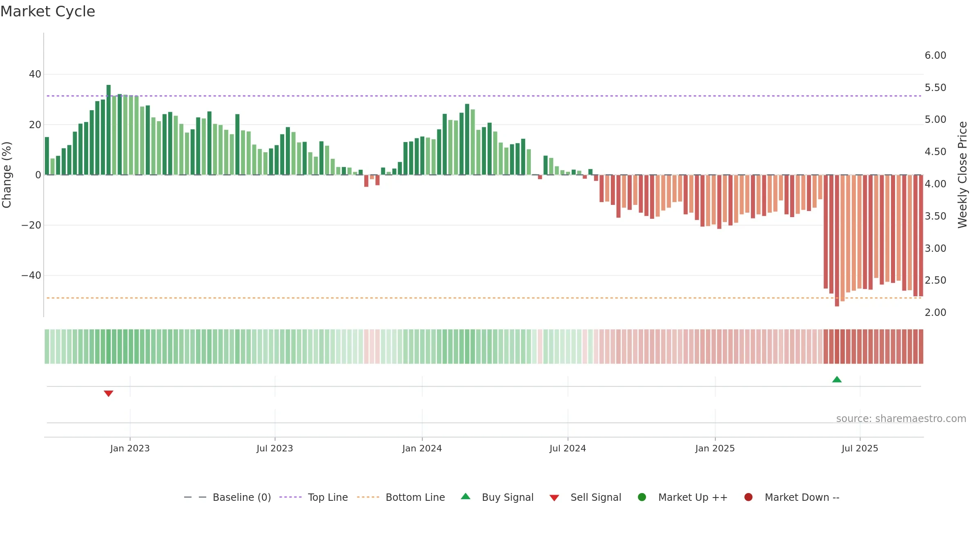This screenshot has height=551, width=980.
Task: Toggle the Buy Signal legend entry
Action: pyautogui.click(x=497, y=497)
